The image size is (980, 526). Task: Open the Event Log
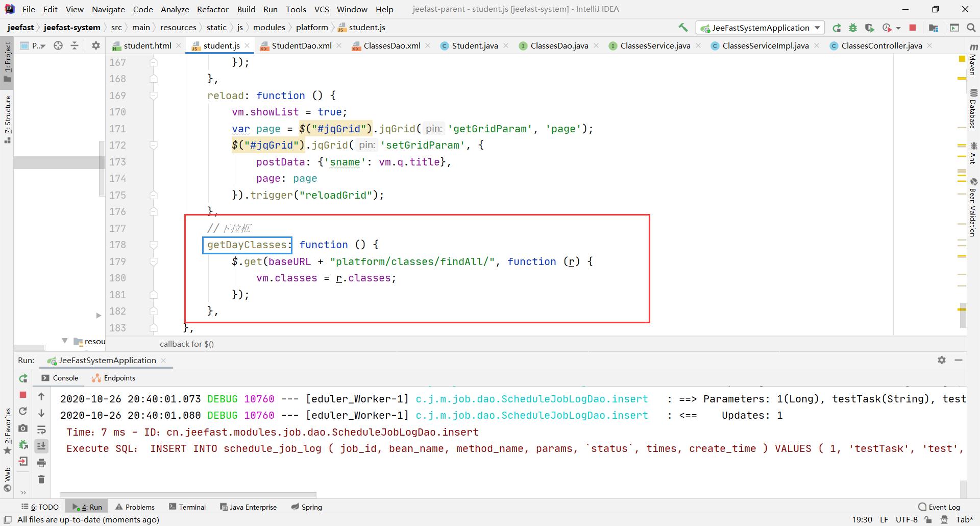coord(939,507)
